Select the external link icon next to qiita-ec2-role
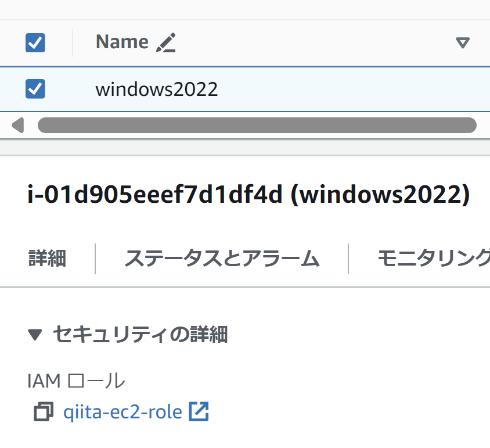 point(199,411)
